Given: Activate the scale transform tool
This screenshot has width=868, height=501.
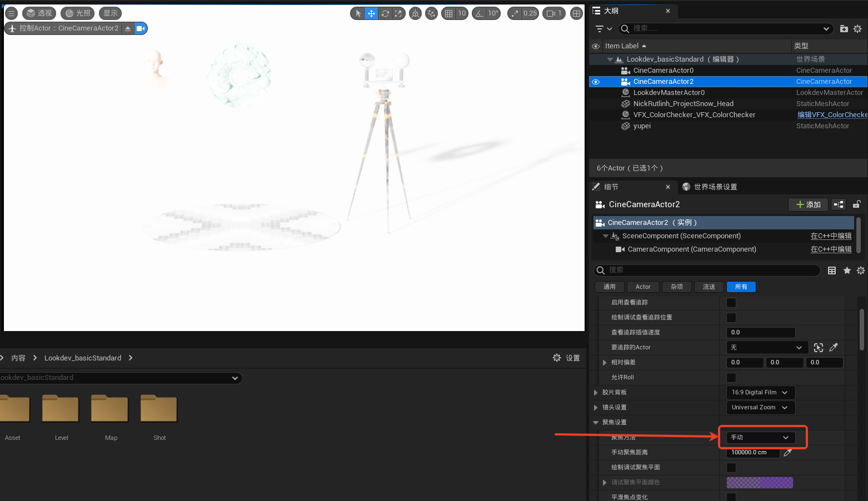Looking at the screenshot, I should click(x=398, y=13).
